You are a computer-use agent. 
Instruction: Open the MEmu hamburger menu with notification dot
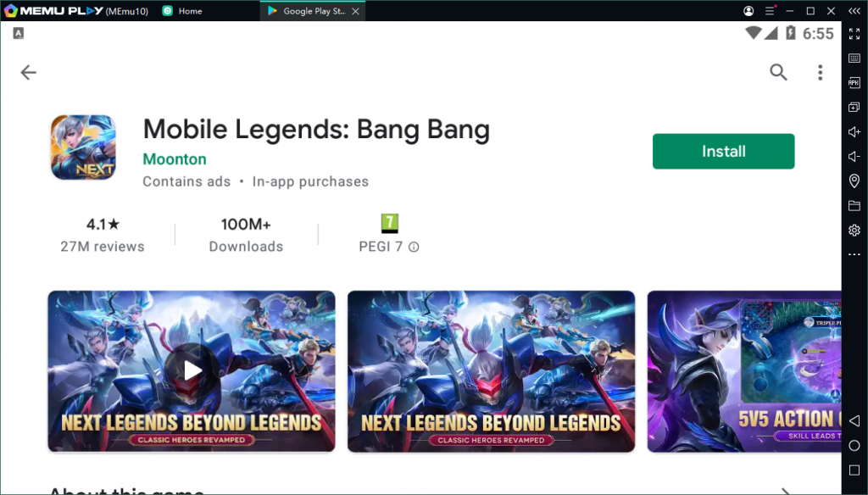tap(770, 11)
